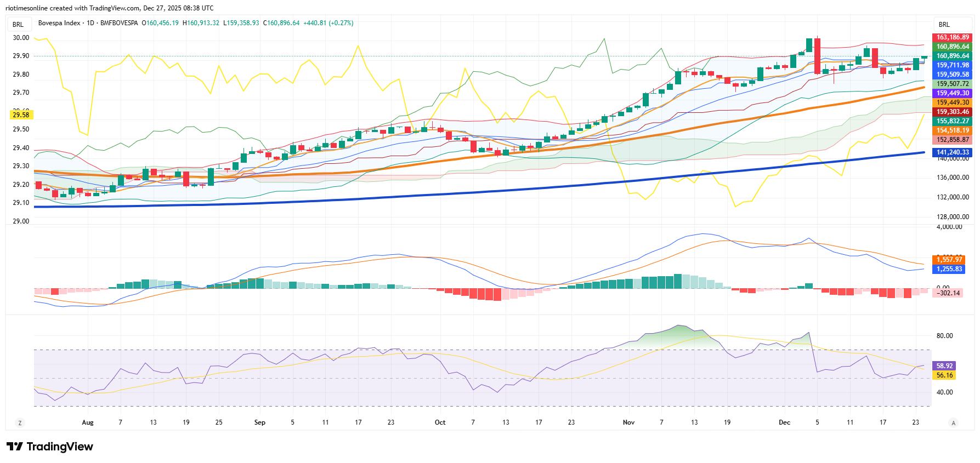Viewport: 980px width, 463px height.
Task: Click the Bovespa Index symbol title
Action: point(88,23)
